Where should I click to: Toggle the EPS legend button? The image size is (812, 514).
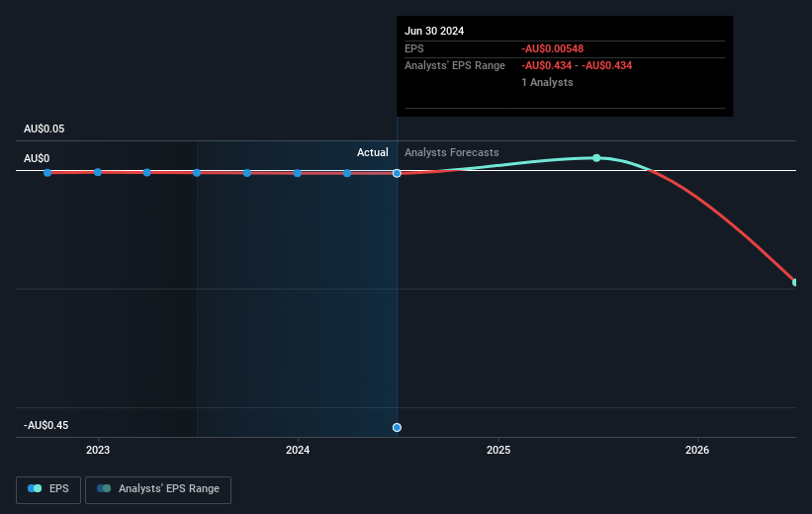[48, 489]
